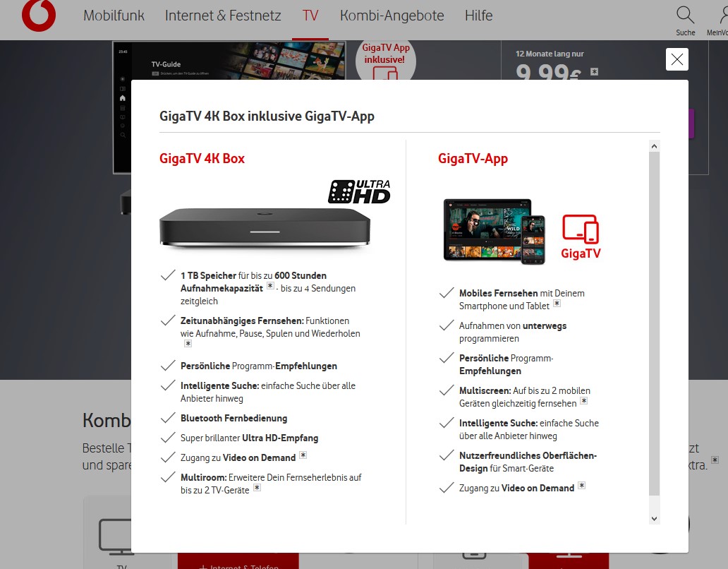728x569 pixels.
Task: Click the Mobiles Fernsehen feature text
Action: coord(522,299)
